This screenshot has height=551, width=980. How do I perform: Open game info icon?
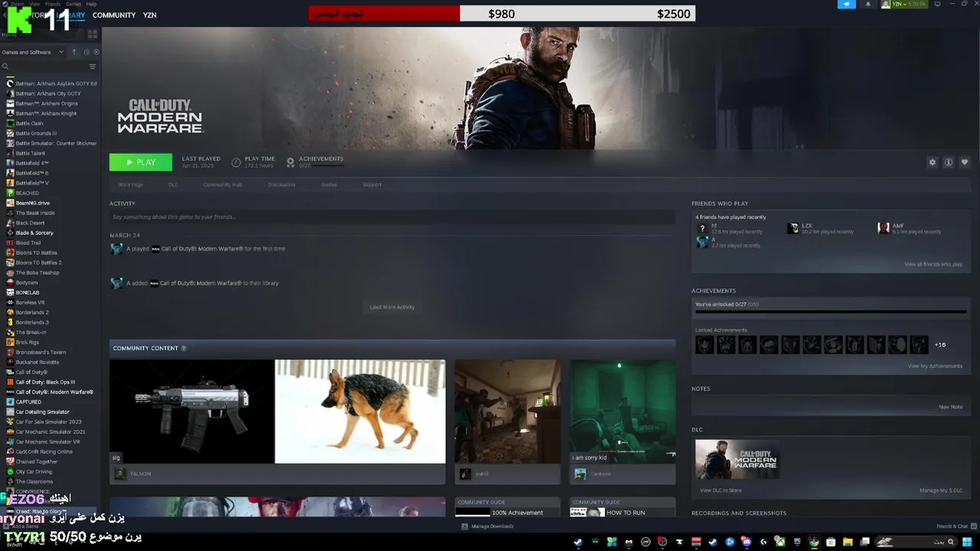[948, 162]
